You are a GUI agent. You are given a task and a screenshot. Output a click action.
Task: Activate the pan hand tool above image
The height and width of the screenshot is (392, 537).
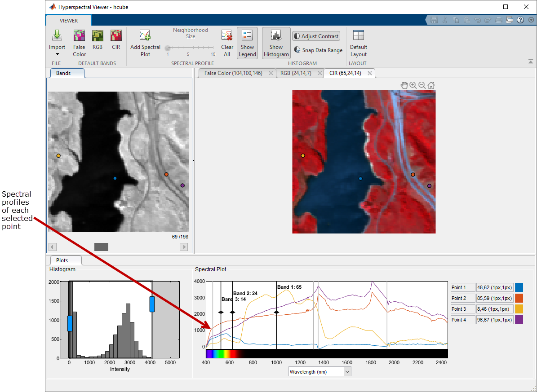(x=404, y=85)
